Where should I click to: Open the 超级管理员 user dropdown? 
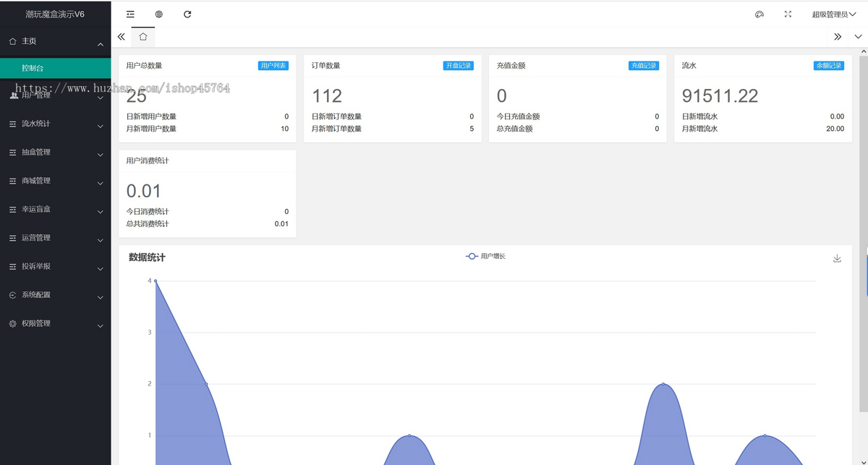coord(833,14)
